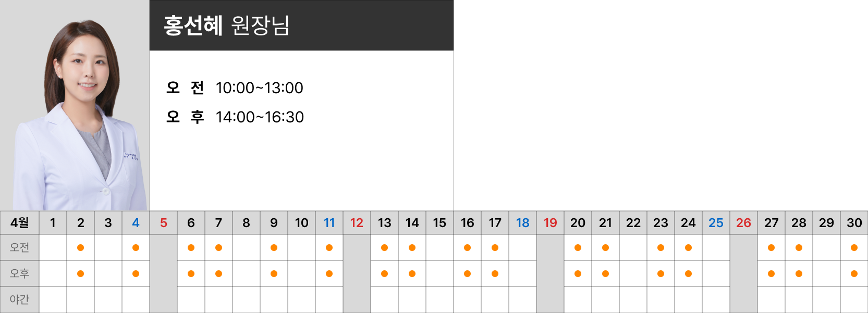This screenshot has width=868, height=313.
Task: Click the afternoon dot for April 4
Action: pyautogui.click(x=136, y=274)
